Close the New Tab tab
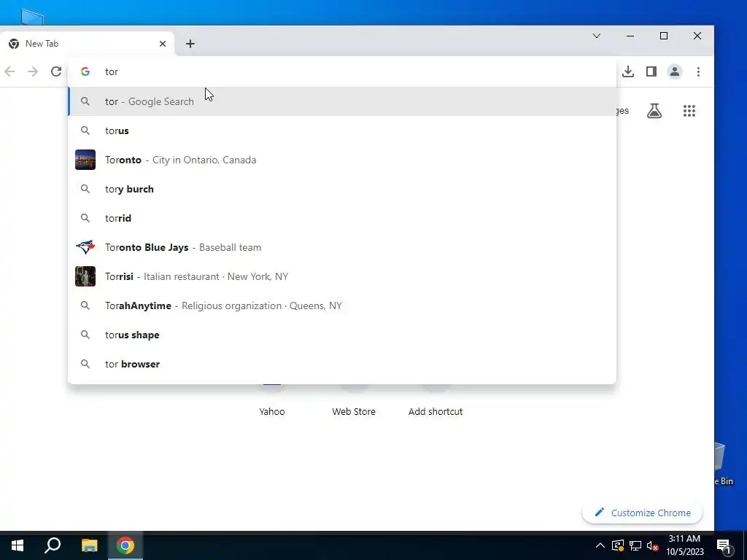The image size is (747, 560). 163,44
